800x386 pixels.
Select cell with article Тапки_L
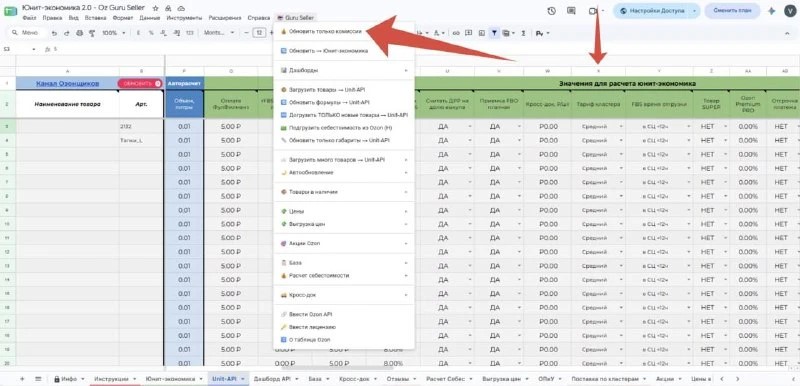coord(142,140)
